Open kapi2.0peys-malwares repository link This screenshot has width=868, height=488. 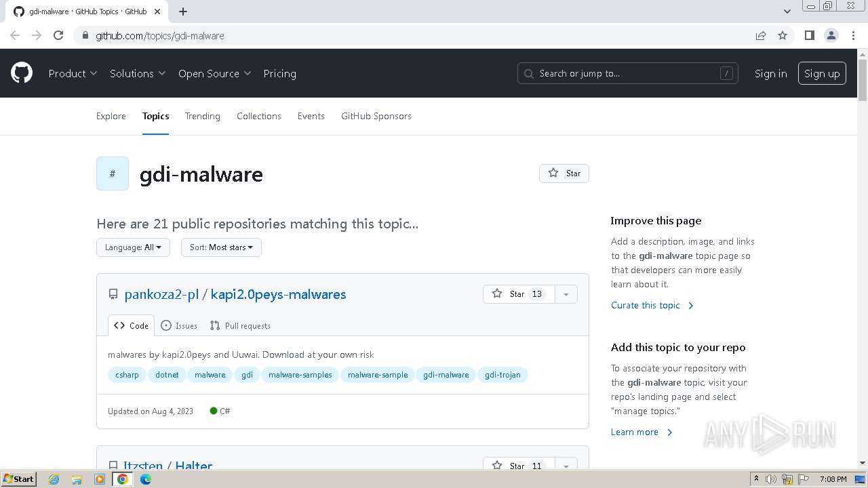[x=278, y=294]
